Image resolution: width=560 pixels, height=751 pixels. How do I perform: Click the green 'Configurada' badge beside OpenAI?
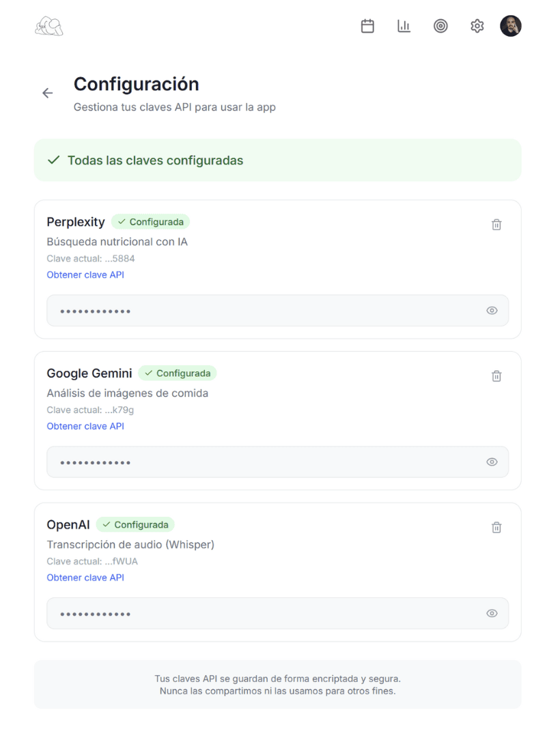tap(135, 524)
